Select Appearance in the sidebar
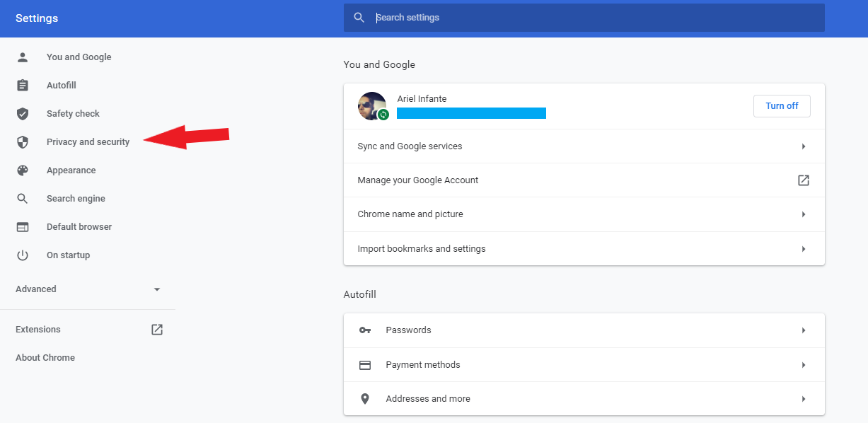Viewport: 868px width, 423px height. (71, 170)
